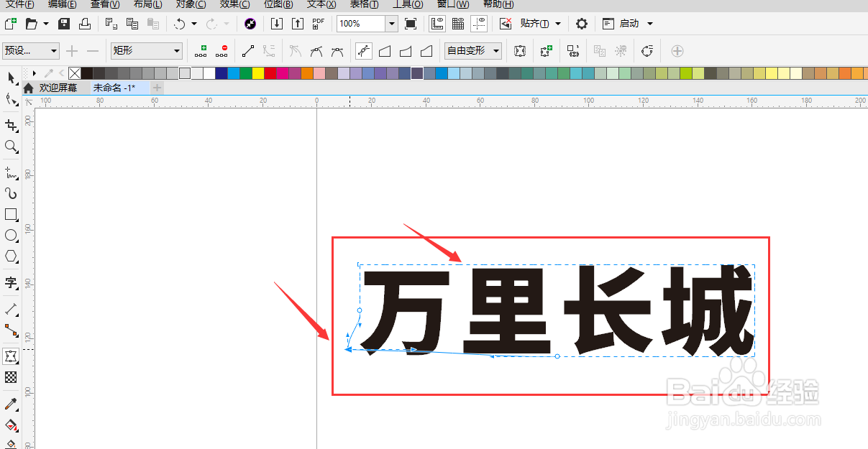Open document options with the gear button
The height and width of the screenshot is (449, 868).
(x=581, y=23)
